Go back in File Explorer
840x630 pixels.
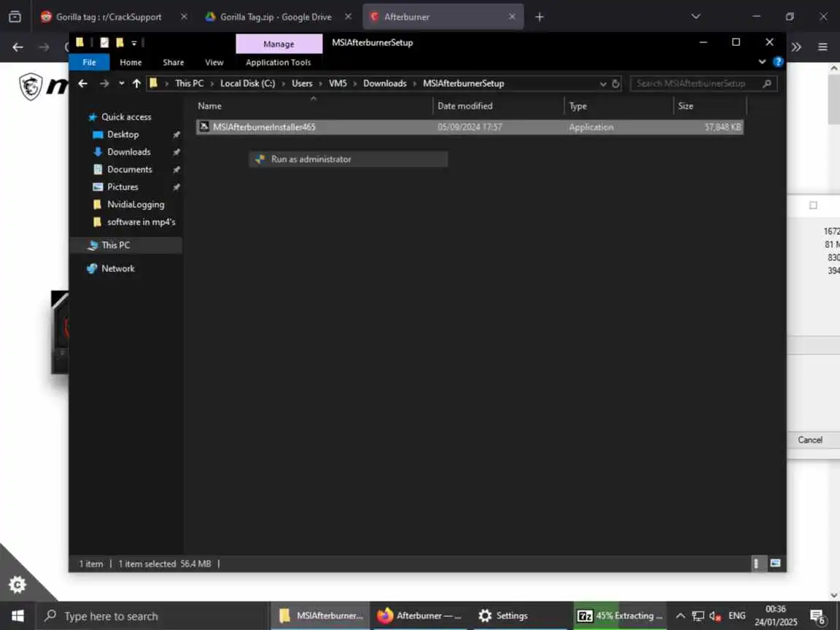click(82, 84)
